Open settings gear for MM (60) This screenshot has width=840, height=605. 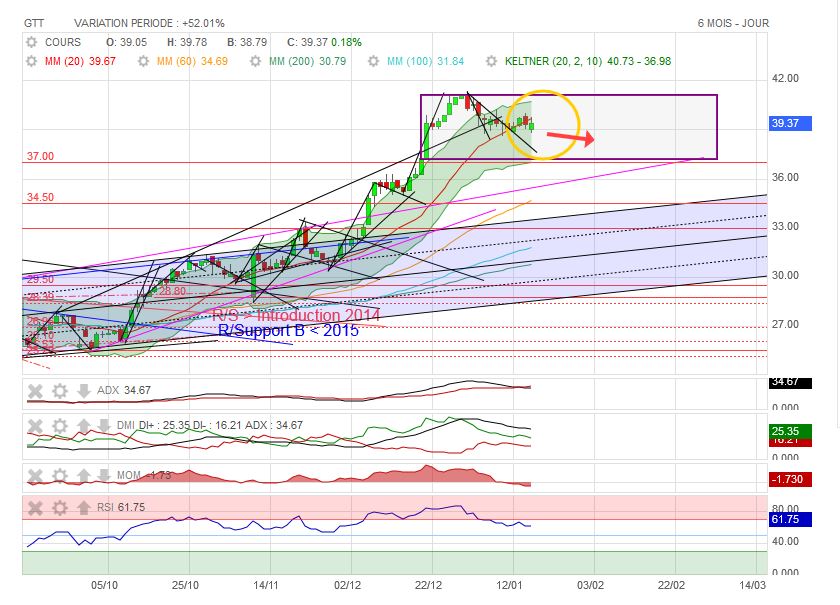(x=143, y=61)
